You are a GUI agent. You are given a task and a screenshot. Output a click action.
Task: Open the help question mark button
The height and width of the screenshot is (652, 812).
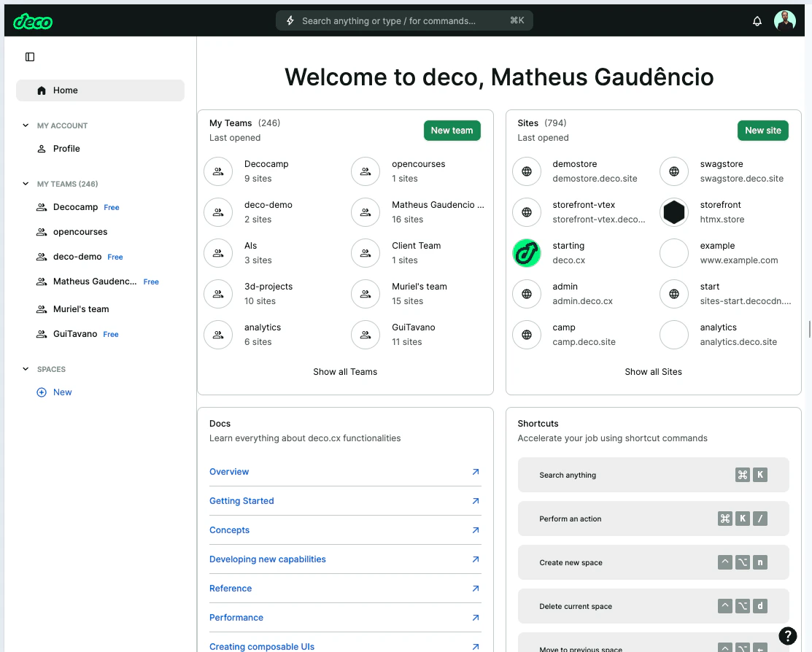pyautogui.click(x=788, y=635)
